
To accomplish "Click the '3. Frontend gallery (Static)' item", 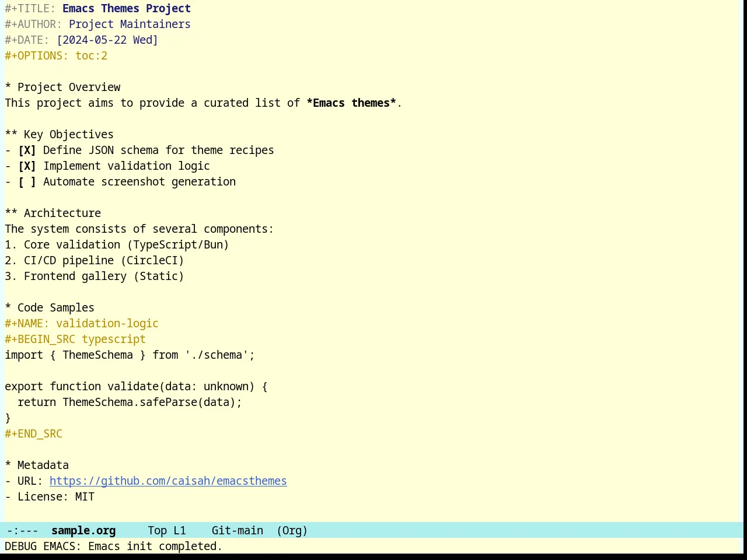I will (95, 276).
